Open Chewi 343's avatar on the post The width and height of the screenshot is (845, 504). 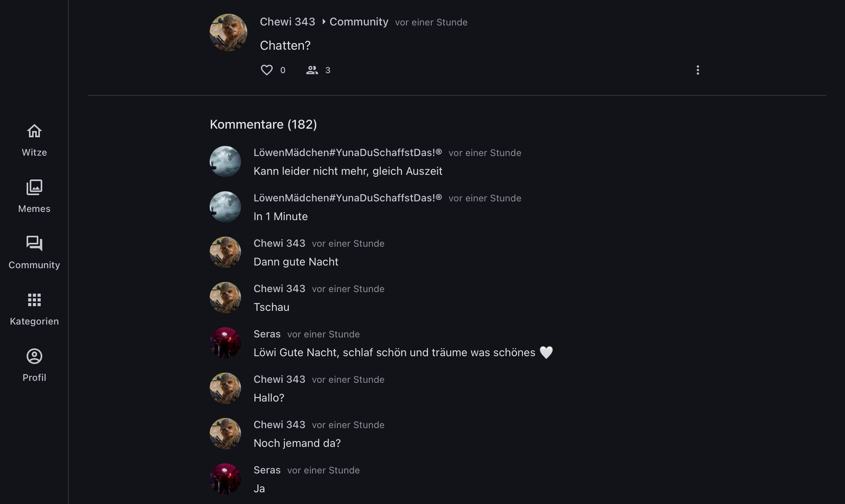click(228, 33)
